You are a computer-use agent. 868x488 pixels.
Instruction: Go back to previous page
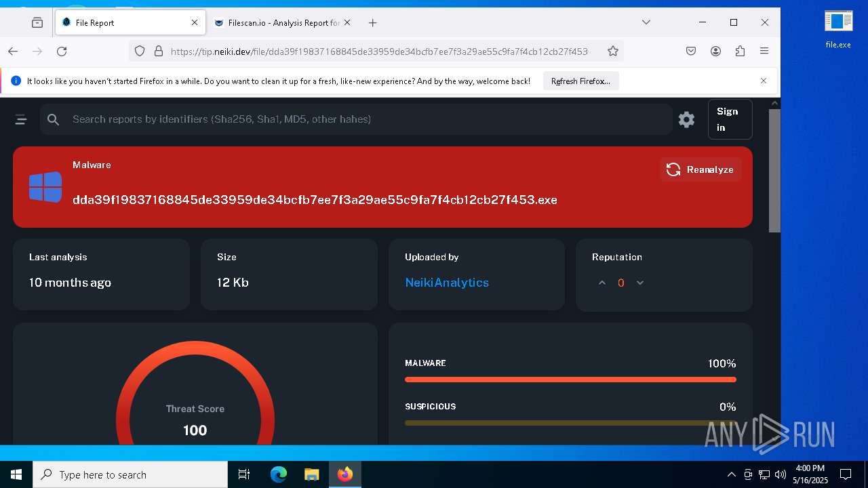point(13,51)
